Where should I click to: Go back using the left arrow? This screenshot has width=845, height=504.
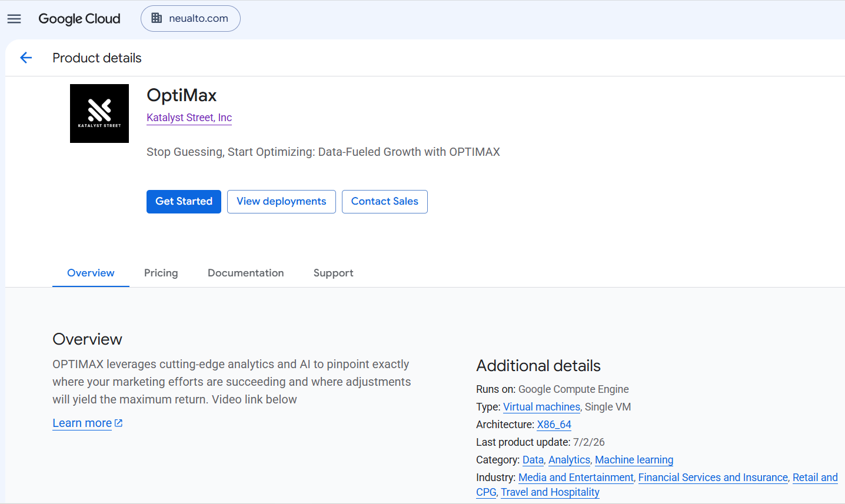click(26, 58)
